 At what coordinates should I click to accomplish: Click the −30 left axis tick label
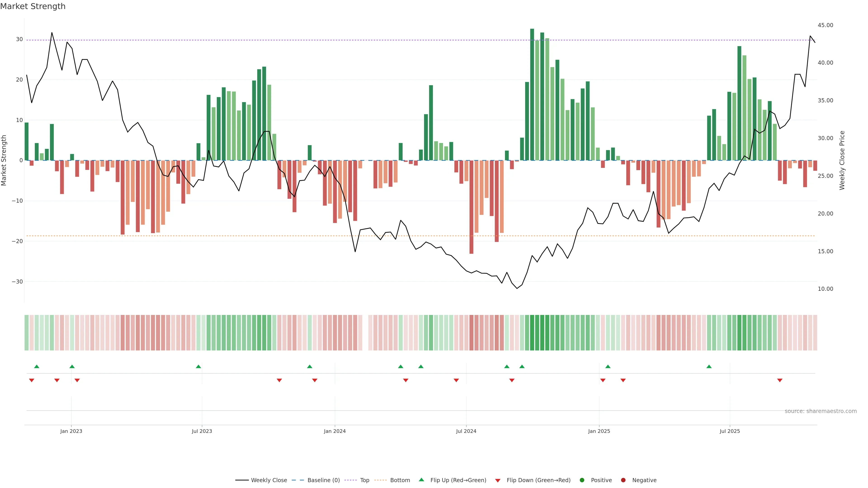coord(17,282)
